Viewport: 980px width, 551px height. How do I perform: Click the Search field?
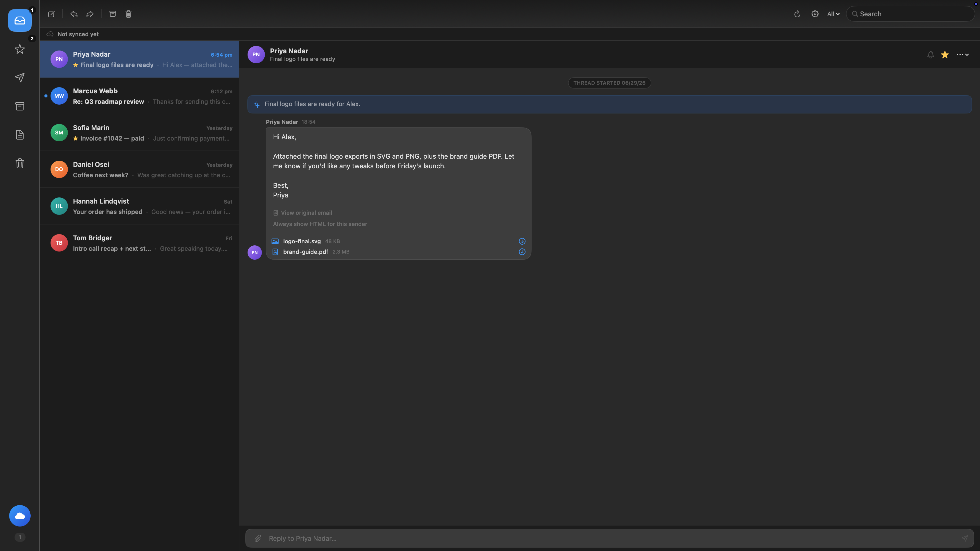click(x=910, y=14)
